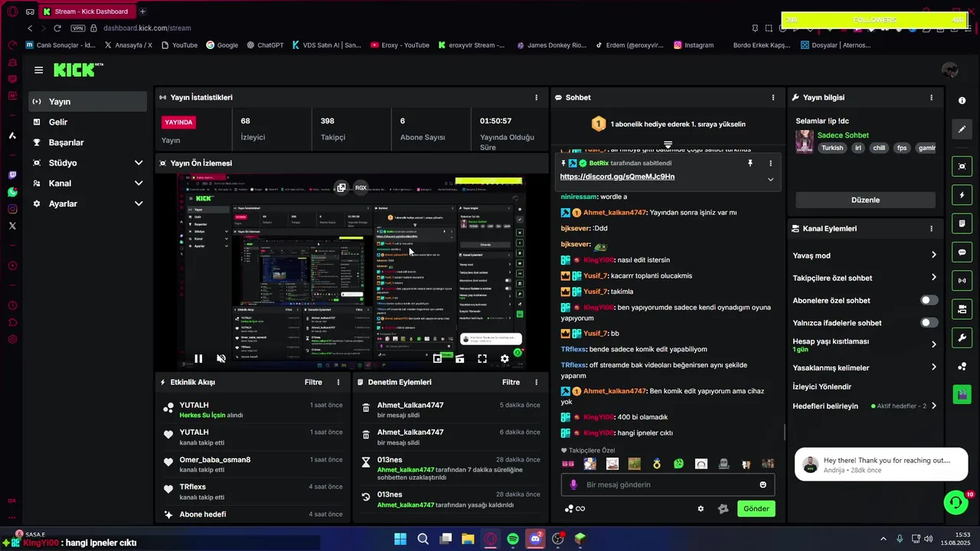Toggle Abonelere özel sohbet switch
This screenshot has height=551, width=980.
pyautogui.click(x=929, y=300)
